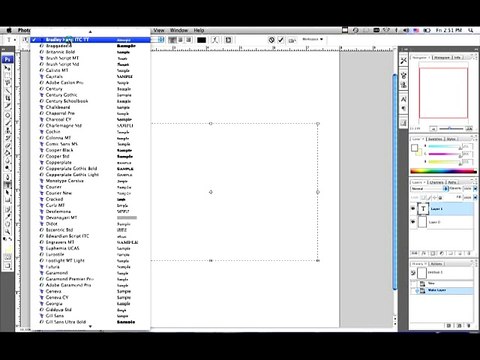The width and height of the screenshot is (480, 360).
Task: Select the Gradient tool
Action: point(7,153)
